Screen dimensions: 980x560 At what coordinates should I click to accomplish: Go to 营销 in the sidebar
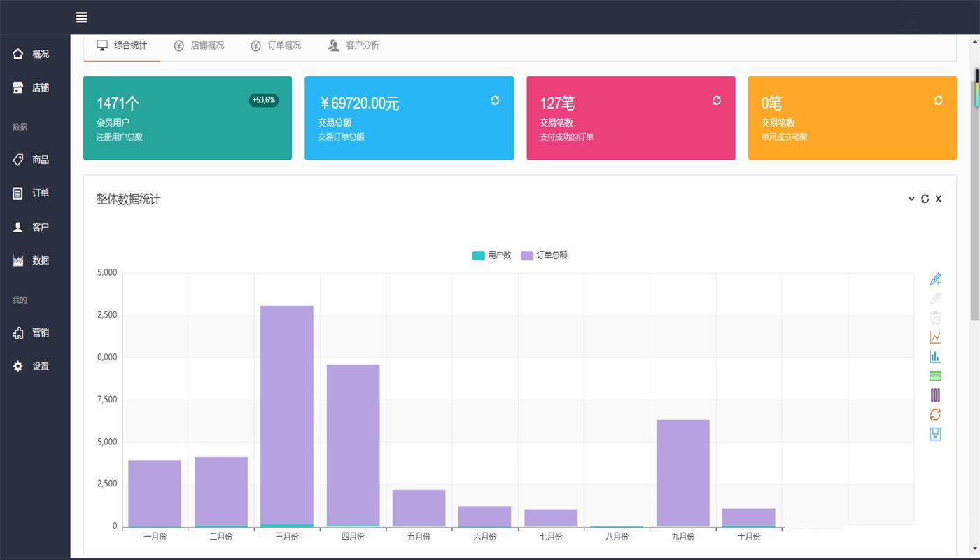point(32,332)
